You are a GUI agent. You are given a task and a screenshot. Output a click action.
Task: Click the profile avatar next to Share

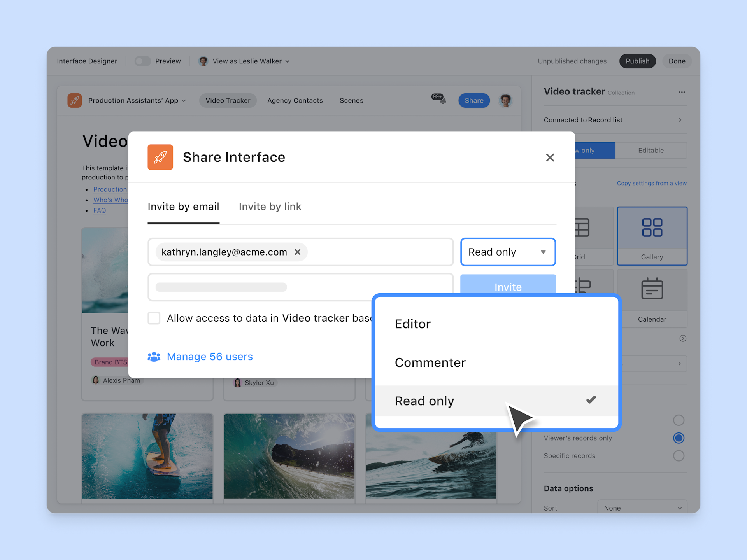pos(505,100)
